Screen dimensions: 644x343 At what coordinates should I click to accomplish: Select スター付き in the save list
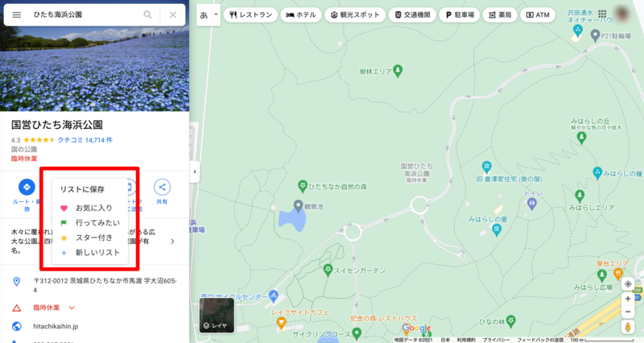(90, 238)
